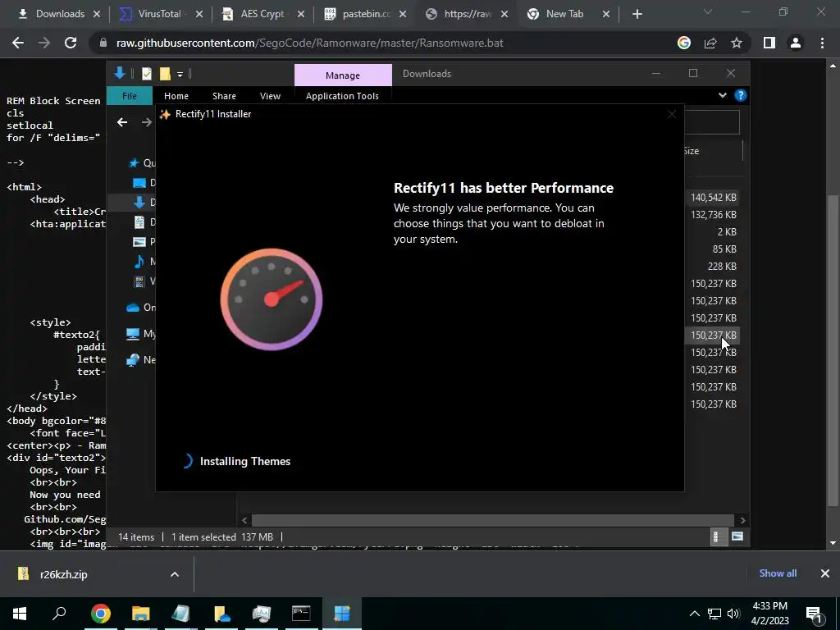The image size is (840, 630).
Task: Reload the raw GitHub page
Action: (71, 43)
